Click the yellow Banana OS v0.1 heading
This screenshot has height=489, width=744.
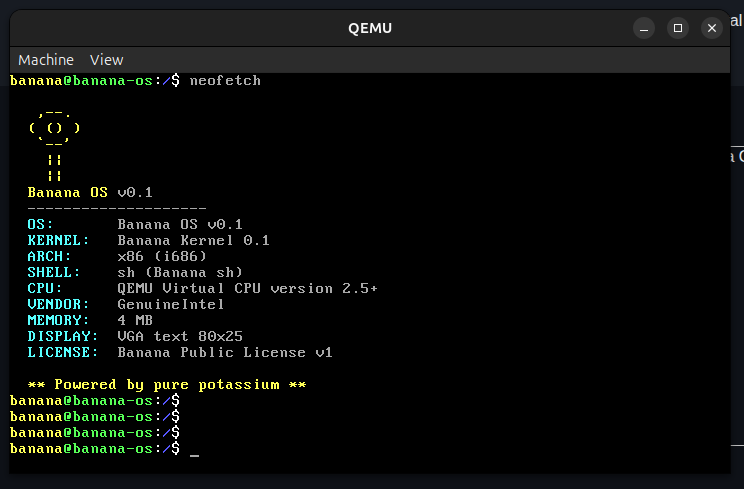90,192
